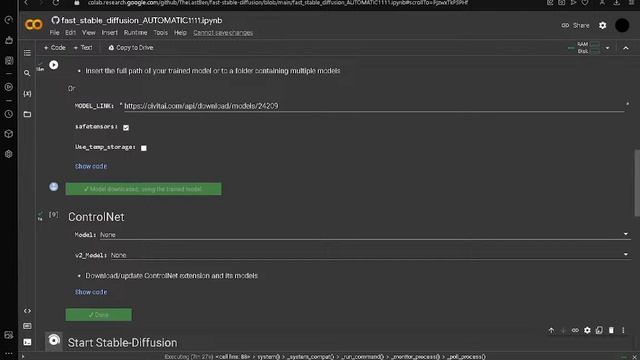This screenshot has height=360, width=640.
Task: Add a new Code cell
Action: click(x=54, y=48)
